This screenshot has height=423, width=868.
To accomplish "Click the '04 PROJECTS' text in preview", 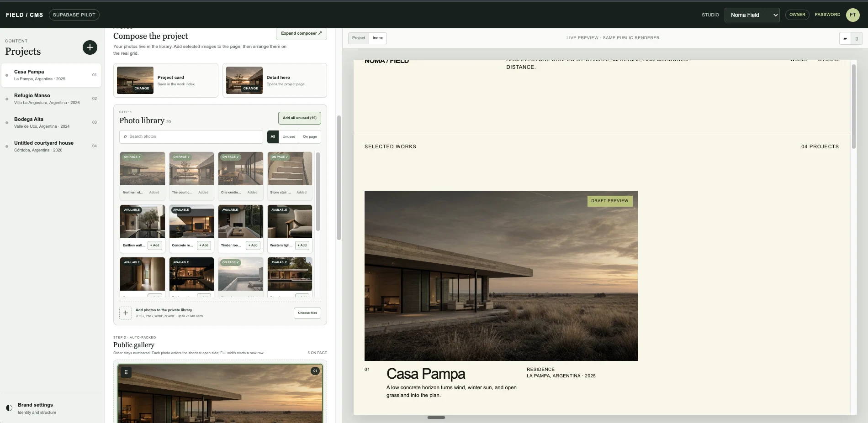I will coord(820,146).
